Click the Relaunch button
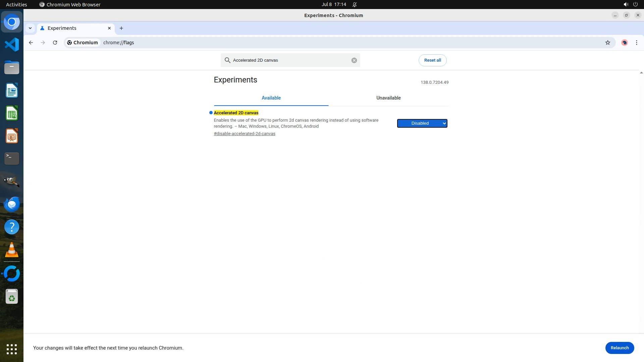The image size is (644, 362). click(x=619, y=348)
